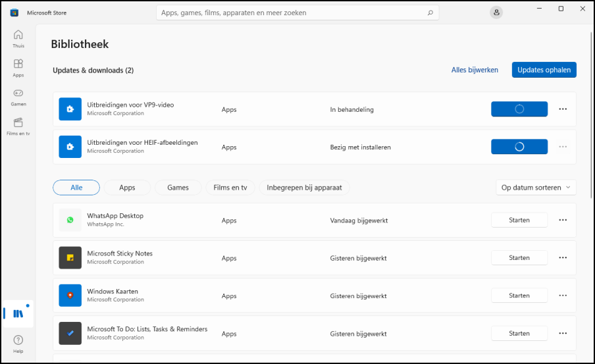This screenshot has height=364, width=595.
Task: Click the Windows Kaarten title text
Action: point(113,291)
